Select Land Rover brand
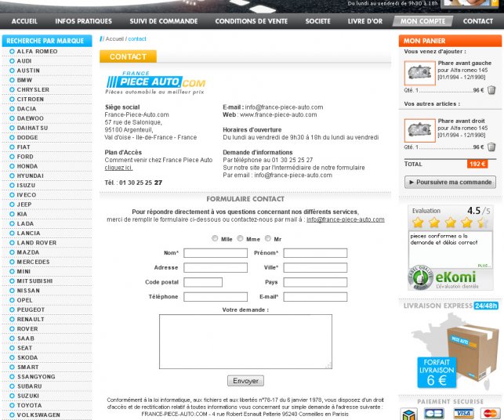 click(x=37, y=243)
